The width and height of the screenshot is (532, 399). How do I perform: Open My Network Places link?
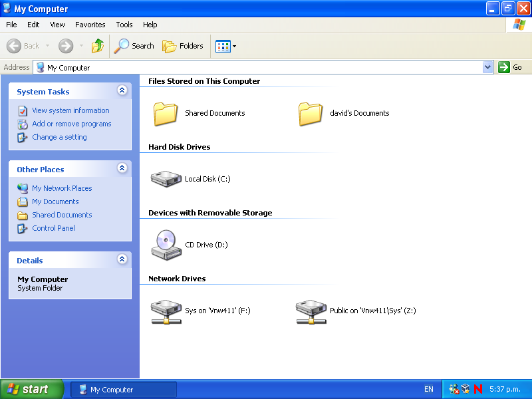[62, 188]
